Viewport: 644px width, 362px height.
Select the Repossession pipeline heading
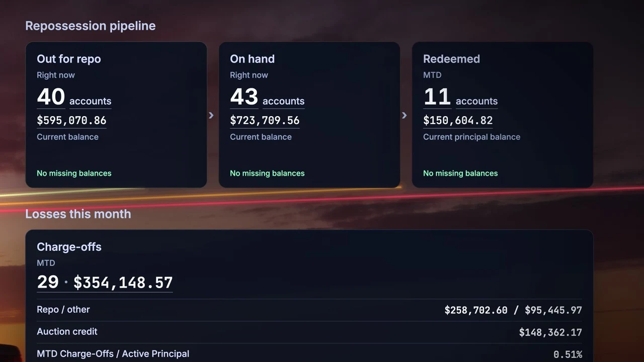pos(91,26)
